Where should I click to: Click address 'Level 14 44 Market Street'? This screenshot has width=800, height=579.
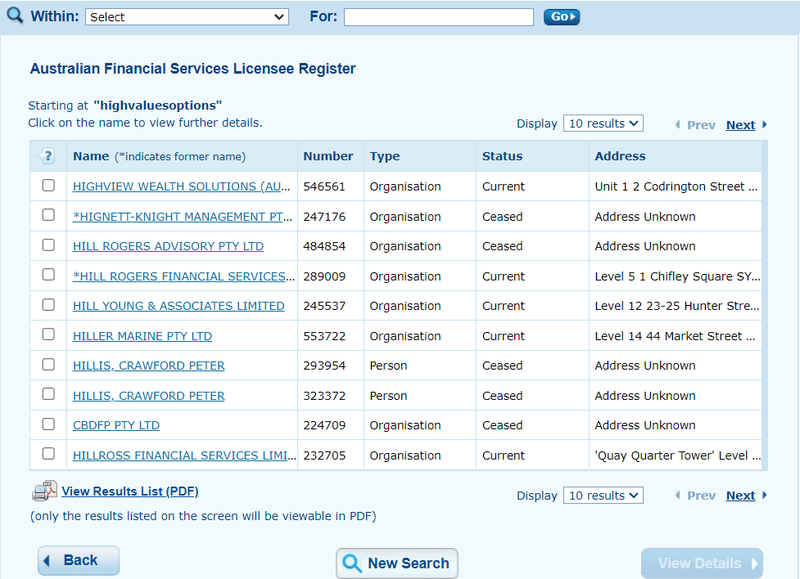[675, 336]
